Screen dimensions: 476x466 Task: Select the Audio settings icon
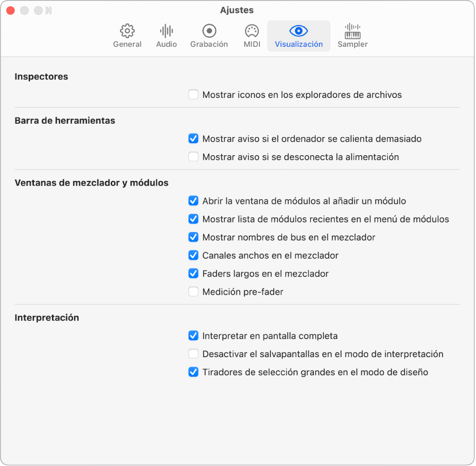166,35
